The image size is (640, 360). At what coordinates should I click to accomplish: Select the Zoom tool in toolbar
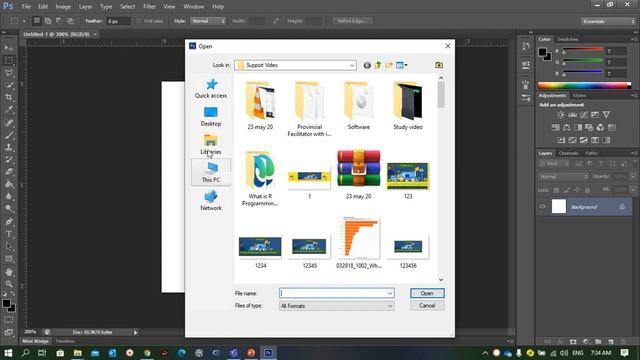pyautogui.click(x=9, y=284)
